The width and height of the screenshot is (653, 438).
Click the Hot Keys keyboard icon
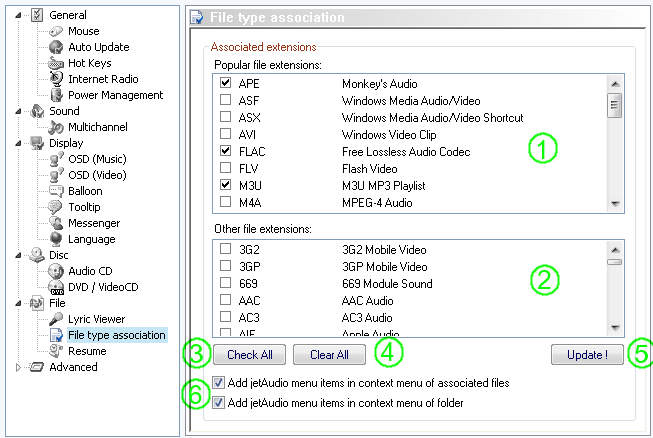[x=56, y=63]
